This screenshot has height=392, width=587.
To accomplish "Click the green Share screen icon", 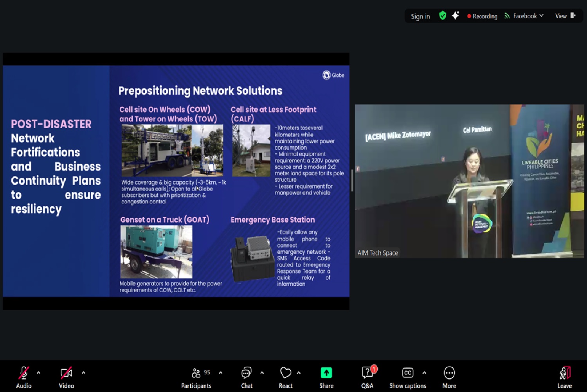I will (x=326, y=374).
